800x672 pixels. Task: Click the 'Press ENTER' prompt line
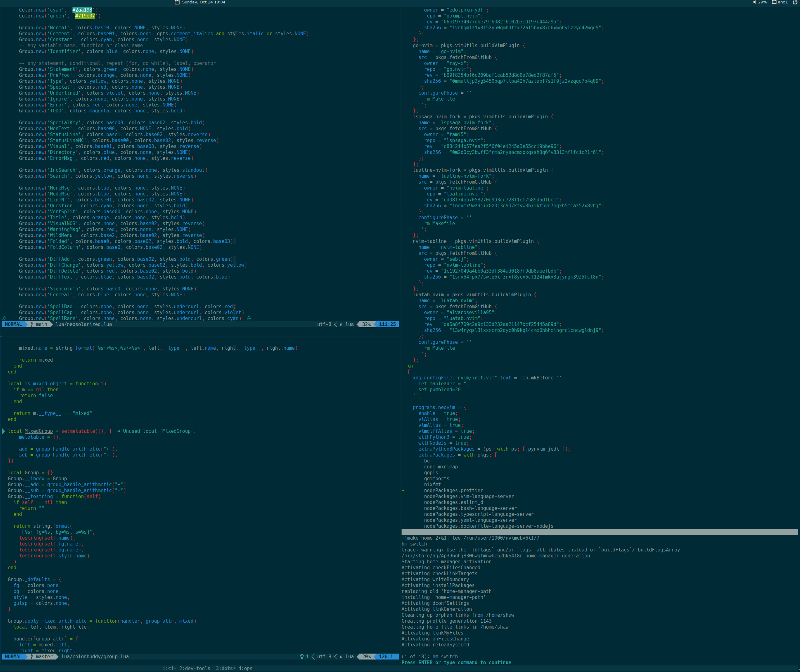pos(456,663)
